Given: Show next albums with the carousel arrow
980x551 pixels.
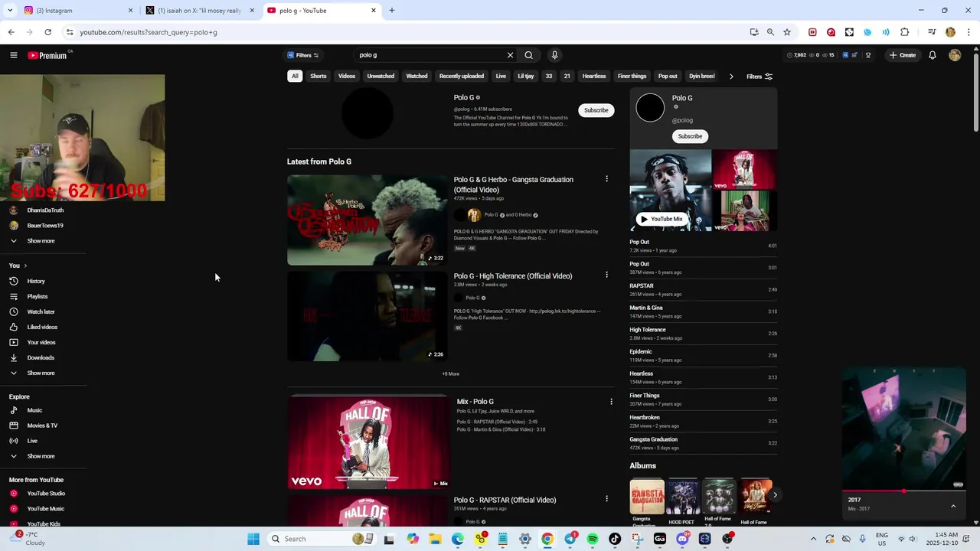Looking at the screenshot, I should (775, 495).
